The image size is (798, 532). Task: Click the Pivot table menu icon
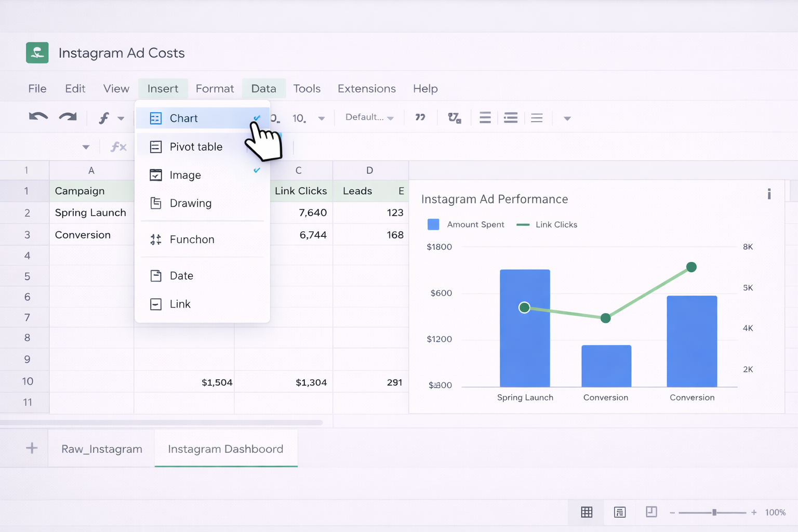coord(155,147)
